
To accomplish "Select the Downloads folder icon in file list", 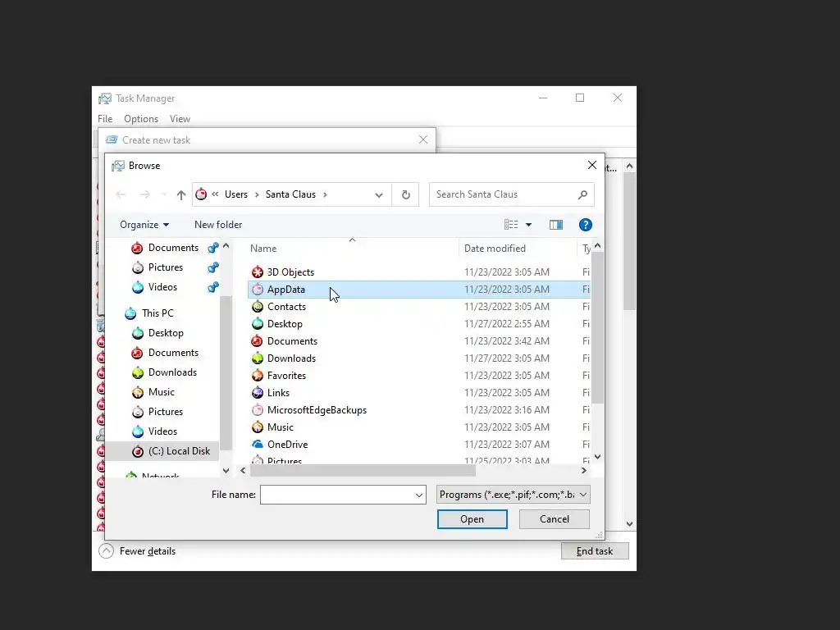I will click(x=258, y=358).
